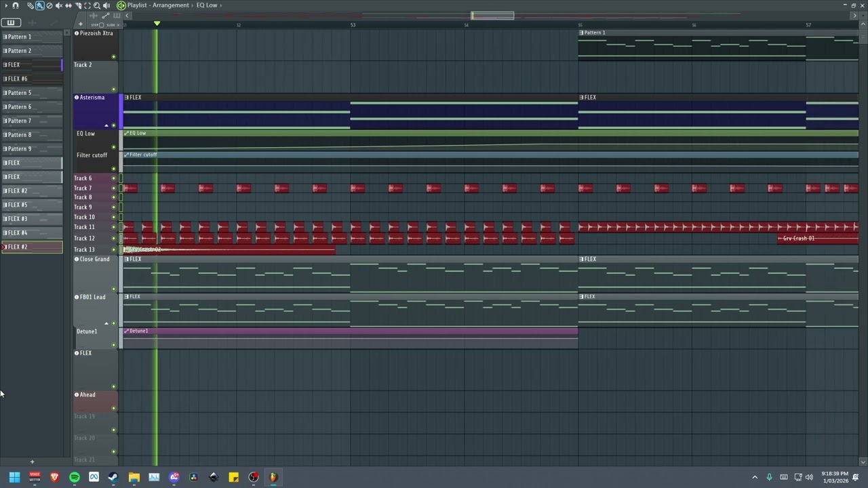
Task: Select the Paint brush tool
Action: (40, 5)
